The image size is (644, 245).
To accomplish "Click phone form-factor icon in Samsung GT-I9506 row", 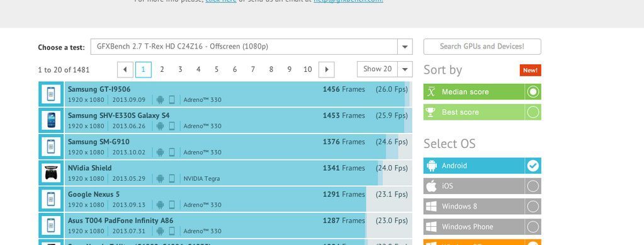I will (x=172, y=100).
